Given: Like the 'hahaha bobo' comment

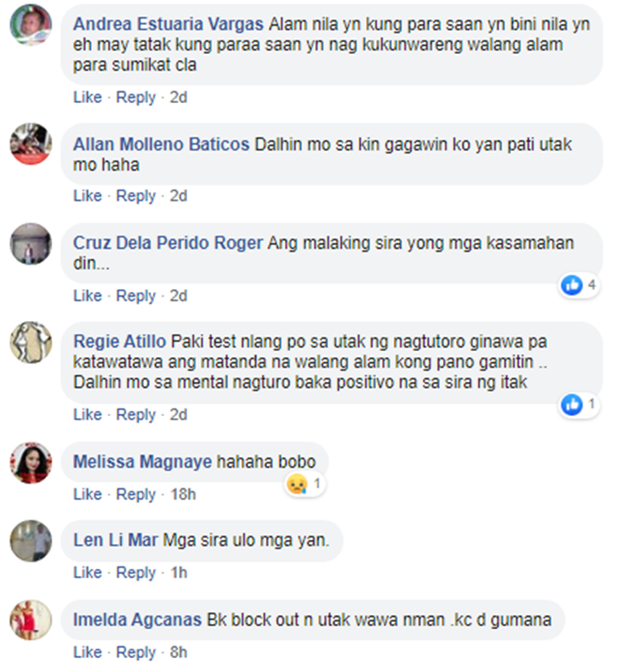Looking at the screenshot, I should pos(88,494).
